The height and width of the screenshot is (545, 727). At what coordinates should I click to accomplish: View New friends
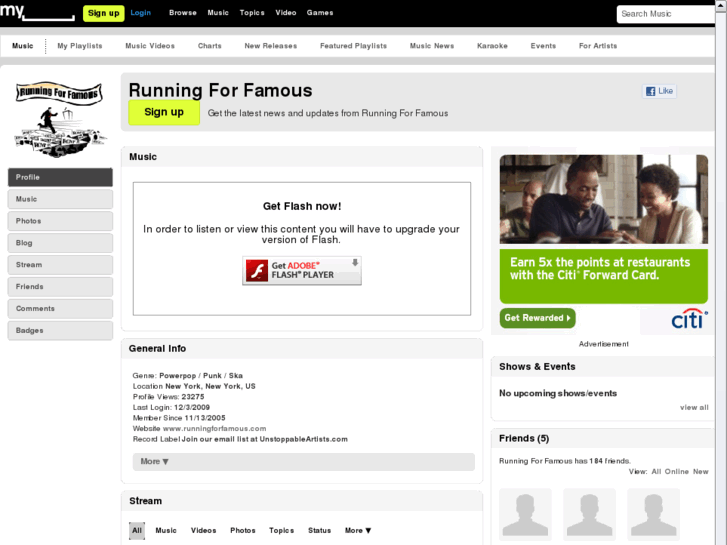tap(701, 472)
